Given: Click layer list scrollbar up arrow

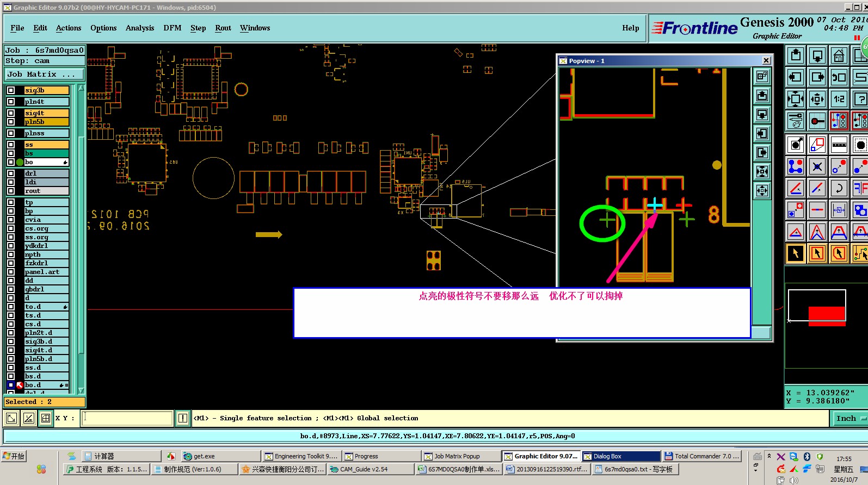Looking at the screenshot, I should click(x=81, y=88).
